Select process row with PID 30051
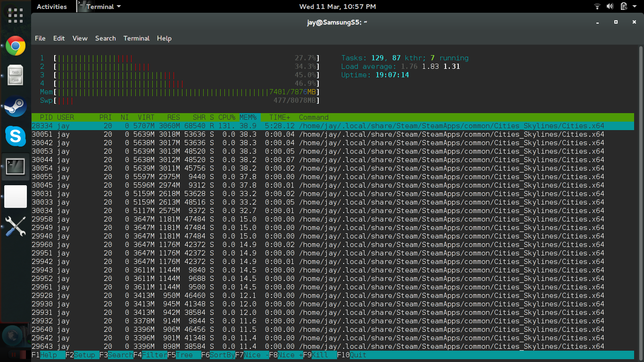The image size is (644, 362). click(x=333, y=134)
